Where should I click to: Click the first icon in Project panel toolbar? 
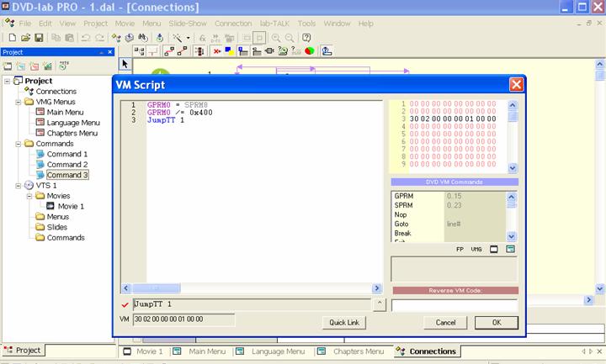(8, 66)
